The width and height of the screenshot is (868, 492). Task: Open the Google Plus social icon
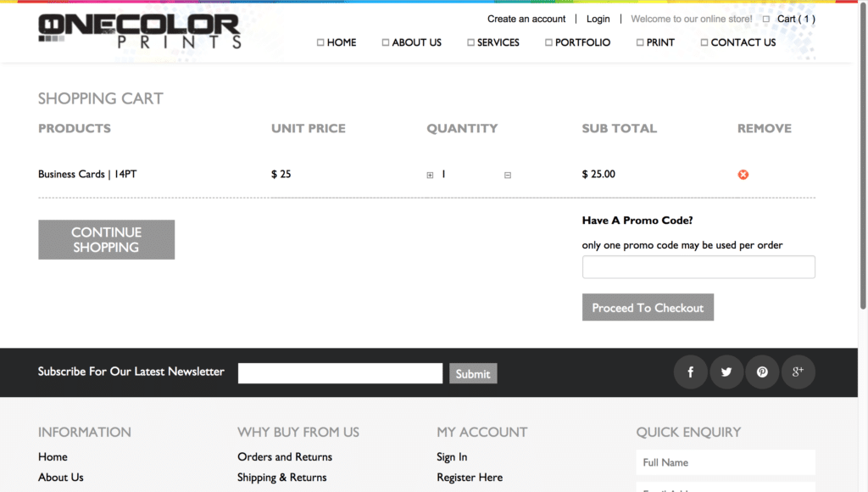798,372
